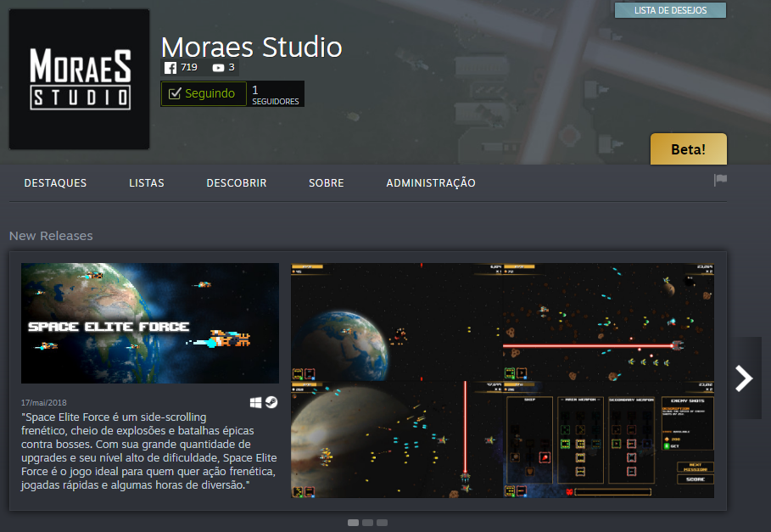The height and width of the screenshot is (532, 771).
Task: Open the Moraes Studio logo avatar
Action: (80, 79)
